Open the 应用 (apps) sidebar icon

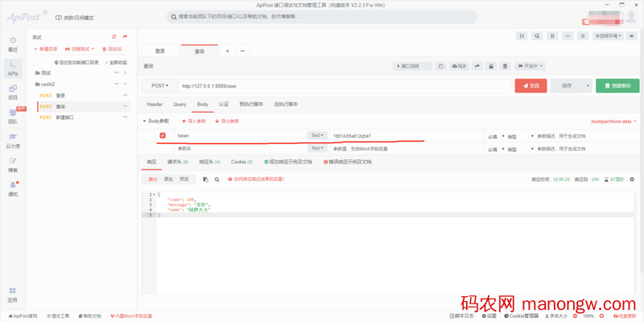(13, 295)
